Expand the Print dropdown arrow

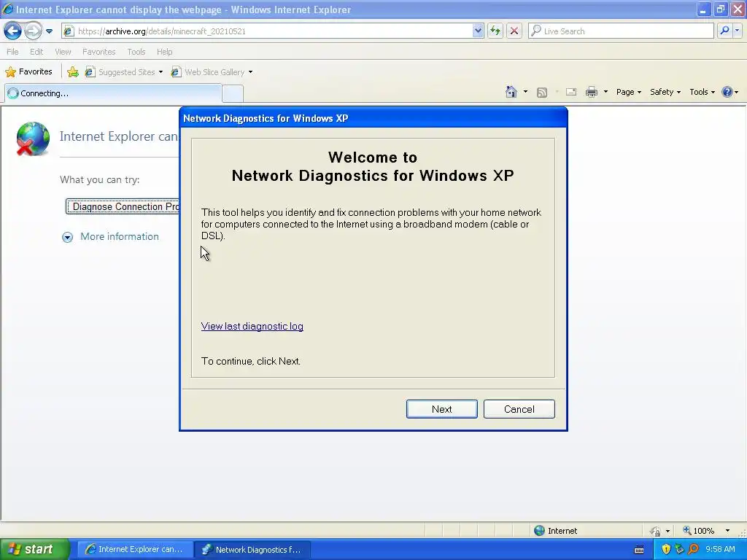pyautogui.click(x=605, y=92)
